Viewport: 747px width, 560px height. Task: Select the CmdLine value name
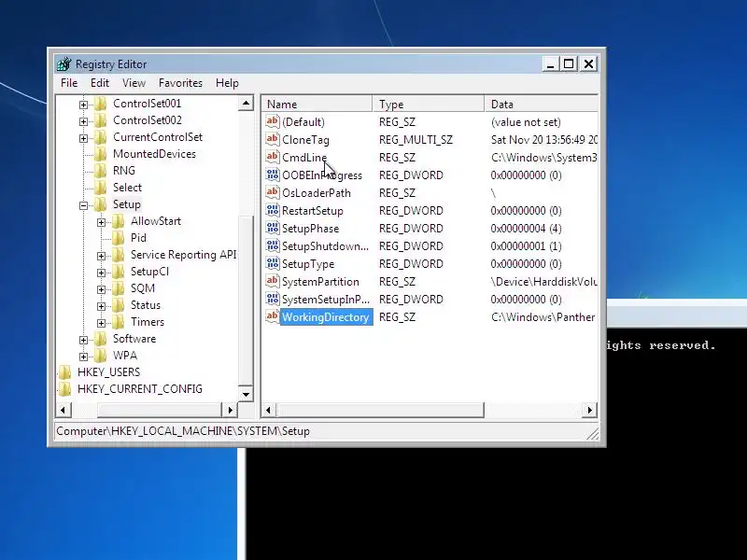(304, 158)
